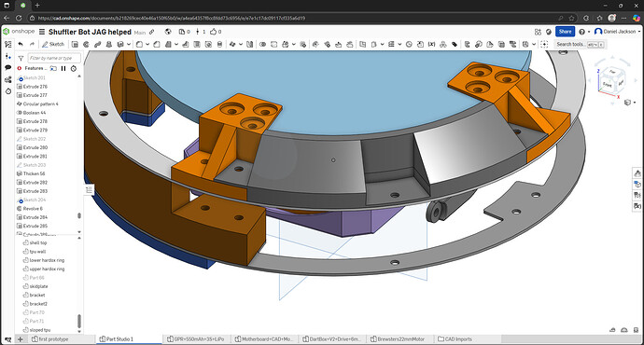
Task: Click the Undo arrow in the toolbar
Action: click(x=21, y=45)
